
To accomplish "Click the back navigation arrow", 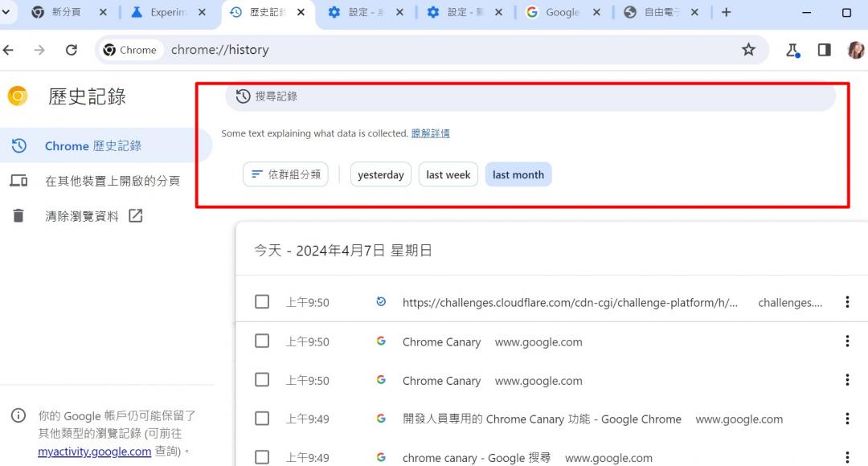I will coord(8,51).
